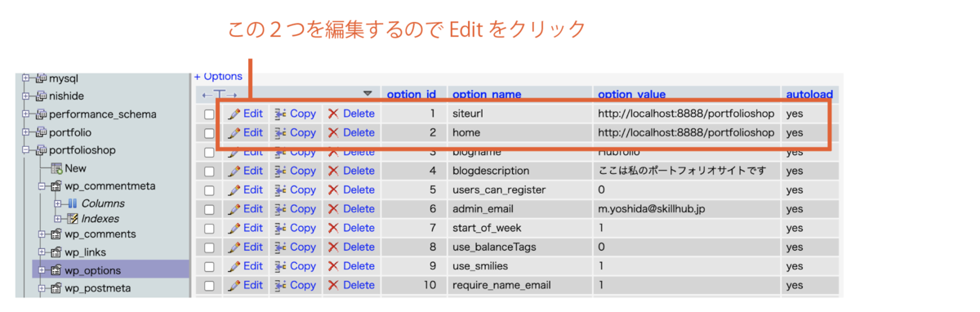This screenshot has height=312, width=980.
Task: Expand the wp_comments table node
Action: [x=42, y=234]
